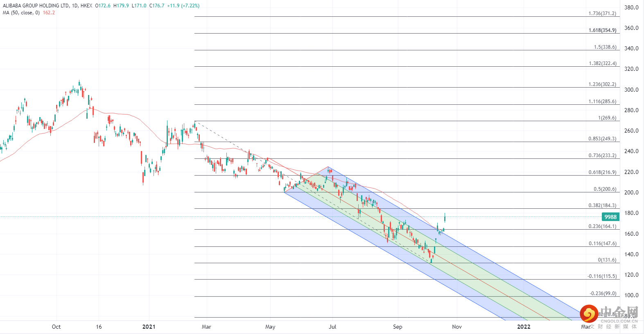644x334 pixels.
Task: Select Fibonacci level label 0.116(147.6)
Action: 603,244
